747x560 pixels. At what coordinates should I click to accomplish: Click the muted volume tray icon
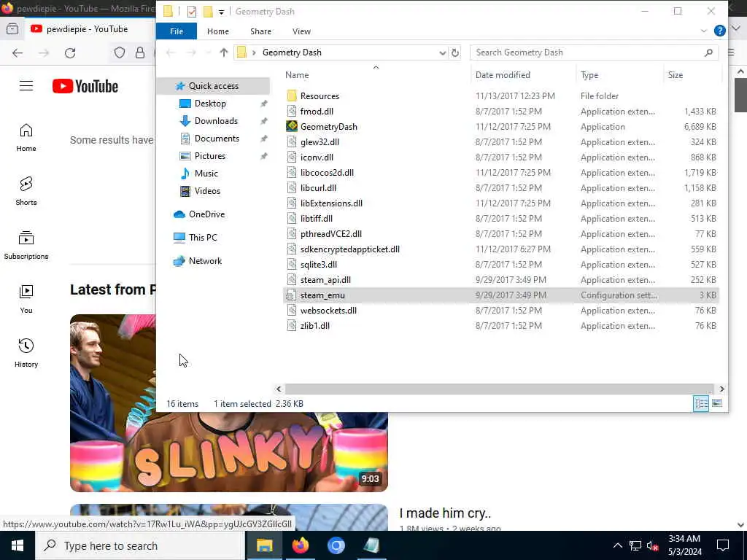(x=652, y=545)
